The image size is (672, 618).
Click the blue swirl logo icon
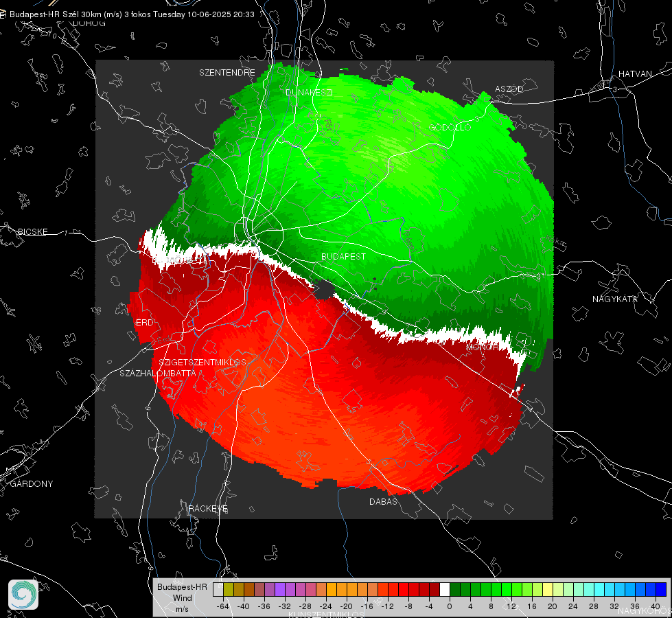[23, 595]
